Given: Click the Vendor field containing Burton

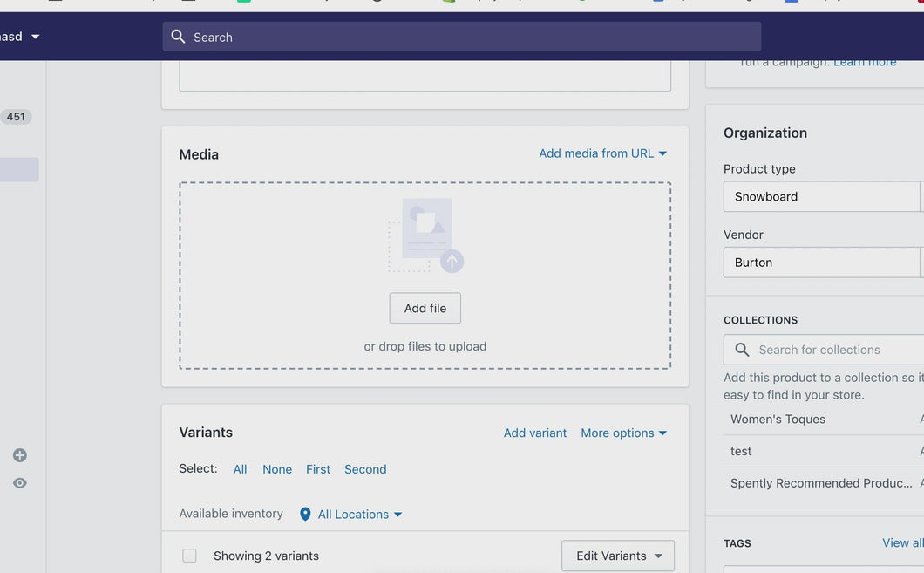Looking at the screenshot, I should 819,263.
